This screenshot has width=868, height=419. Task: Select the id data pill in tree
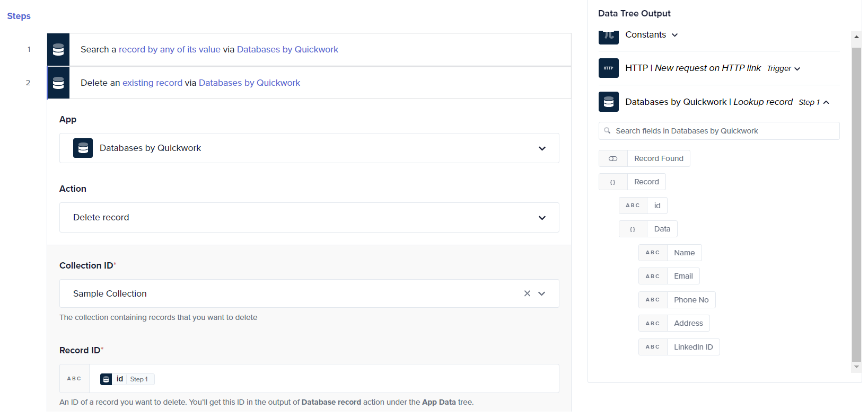click(643, 206)
